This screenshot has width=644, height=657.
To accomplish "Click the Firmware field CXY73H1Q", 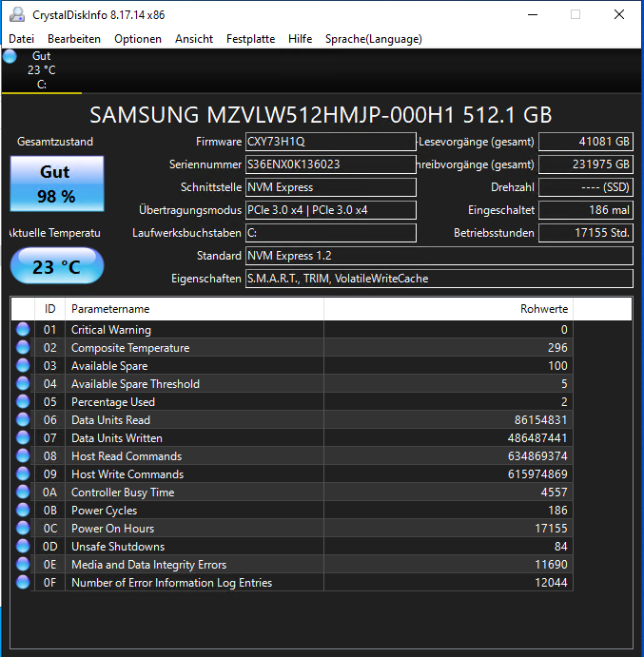I will [x=330, y=142].
